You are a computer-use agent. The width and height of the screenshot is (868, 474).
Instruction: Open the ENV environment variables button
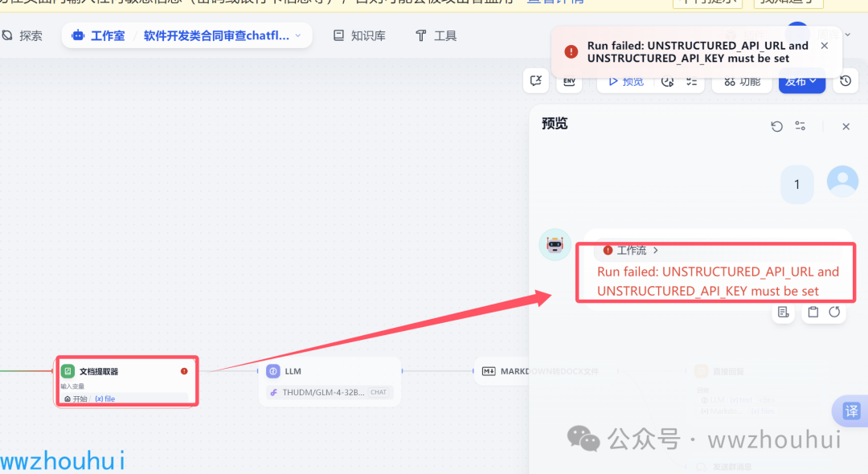[569, 81]
